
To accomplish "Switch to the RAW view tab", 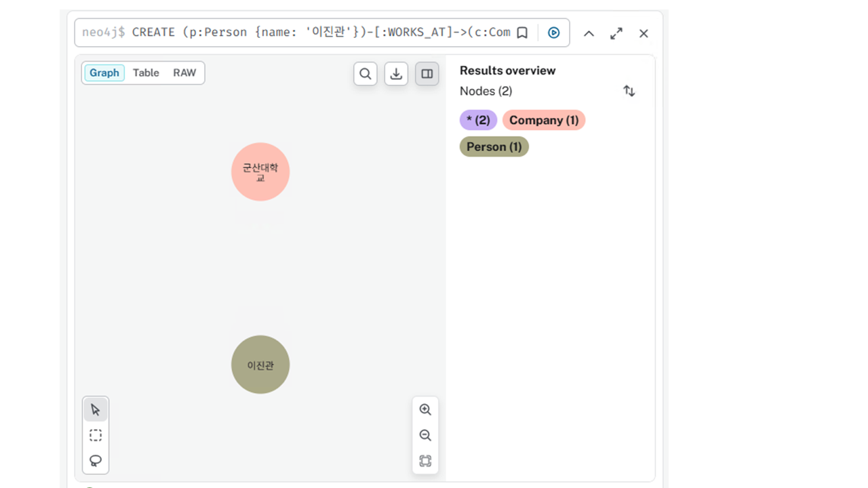I will (x=184, y=73).
